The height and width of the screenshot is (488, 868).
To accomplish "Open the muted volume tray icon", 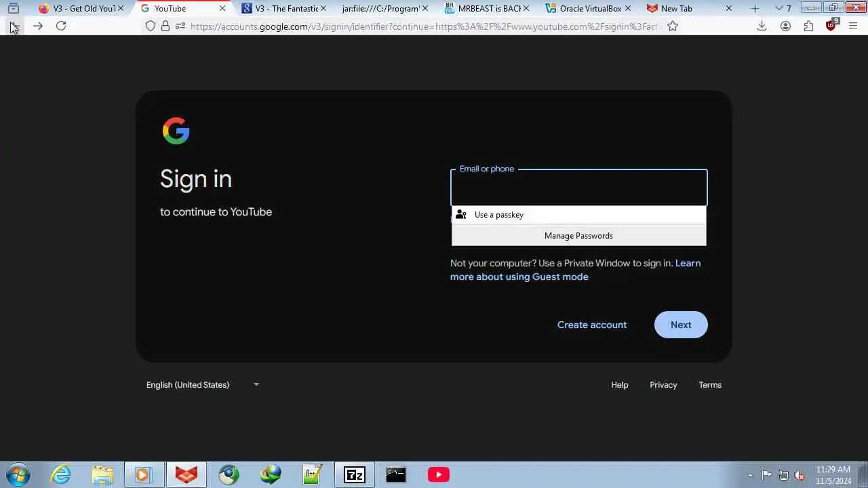I will [x=800, y=475].
